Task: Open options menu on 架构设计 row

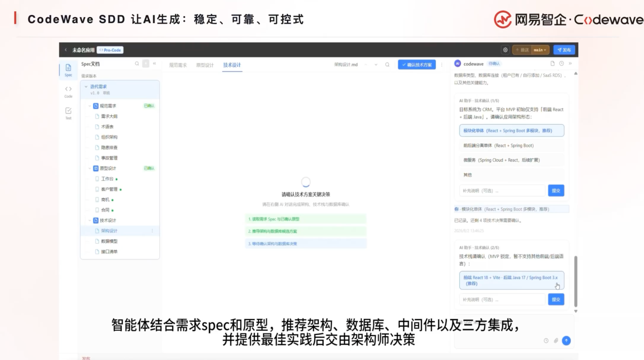Action: click(152, 231)
